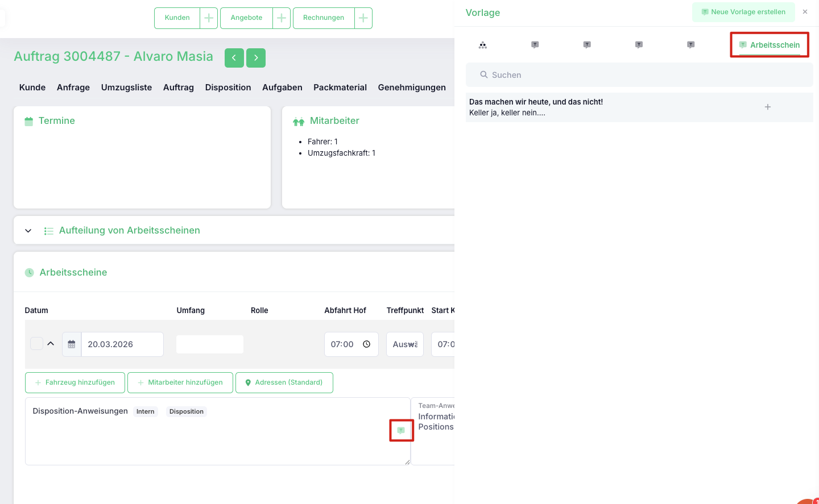Open the Treffpunkt selection dropdown
819x504 pixels.
pos(405,344)
